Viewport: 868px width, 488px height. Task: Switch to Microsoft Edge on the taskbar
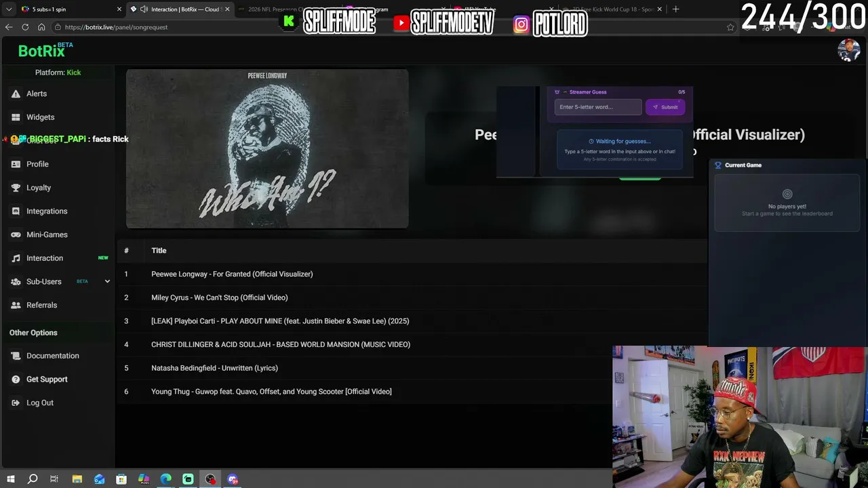click(166, 479)
